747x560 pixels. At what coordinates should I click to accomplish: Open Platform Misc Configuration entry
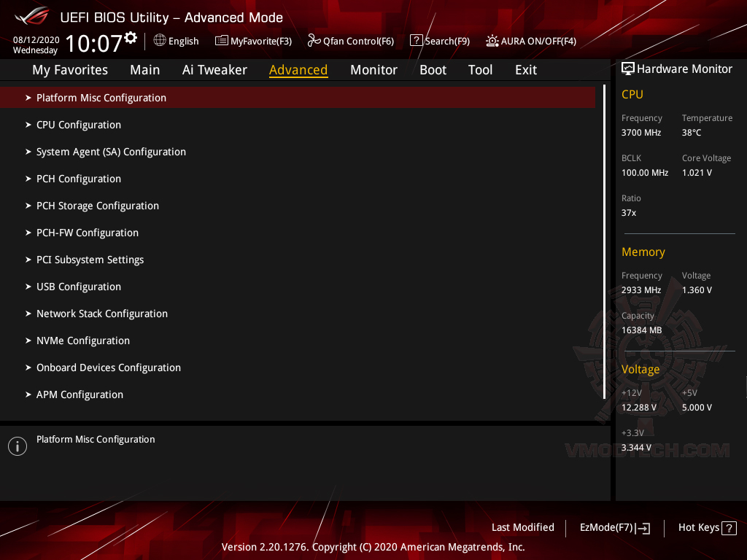pos(298,98)
